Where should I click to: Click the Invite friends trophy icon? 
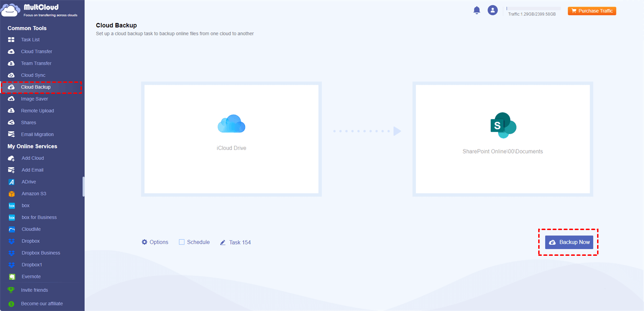coord(11,290)
